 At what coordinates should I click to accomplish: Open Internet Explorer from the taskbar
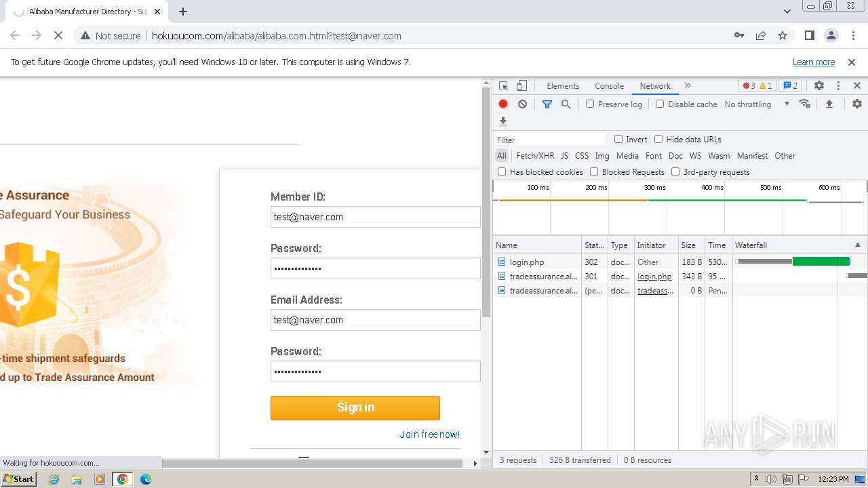pos(54,479)
